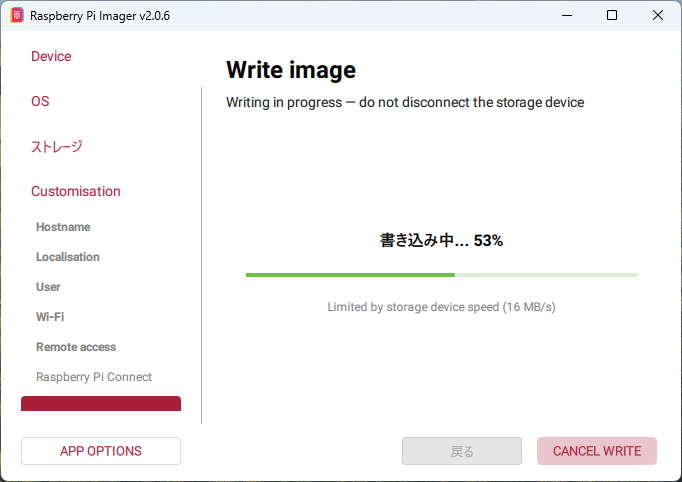
Task: Choose the User customisation item
Action: click(48, 287)
